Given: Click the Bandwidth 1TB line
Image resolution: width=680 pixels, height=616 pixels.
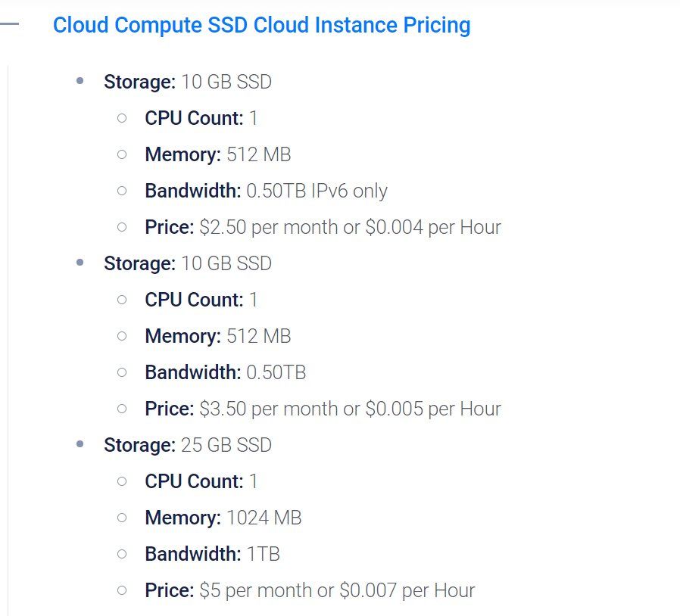Looking at the screenshot, I should pyautogui.click(x=213, y=554).
